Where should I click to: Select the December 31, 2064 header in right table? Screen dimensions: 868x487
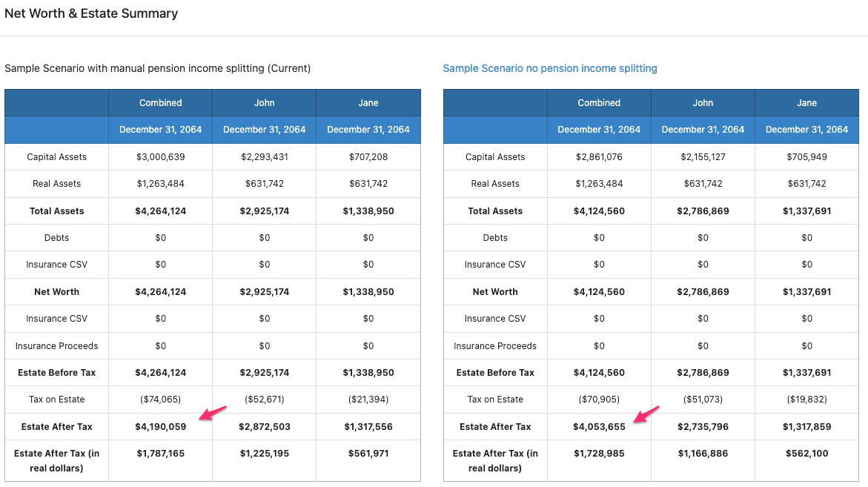(599, 129)
